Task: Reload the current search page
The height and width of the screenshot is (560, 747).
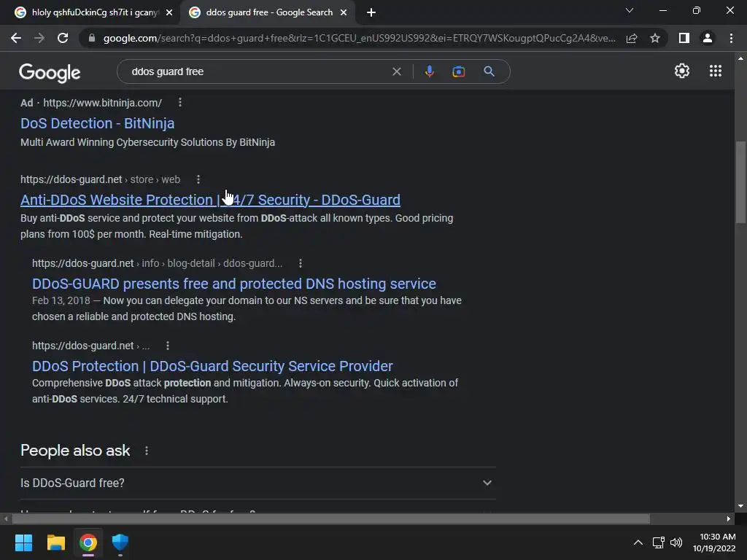Action: [x=63, y=38]
